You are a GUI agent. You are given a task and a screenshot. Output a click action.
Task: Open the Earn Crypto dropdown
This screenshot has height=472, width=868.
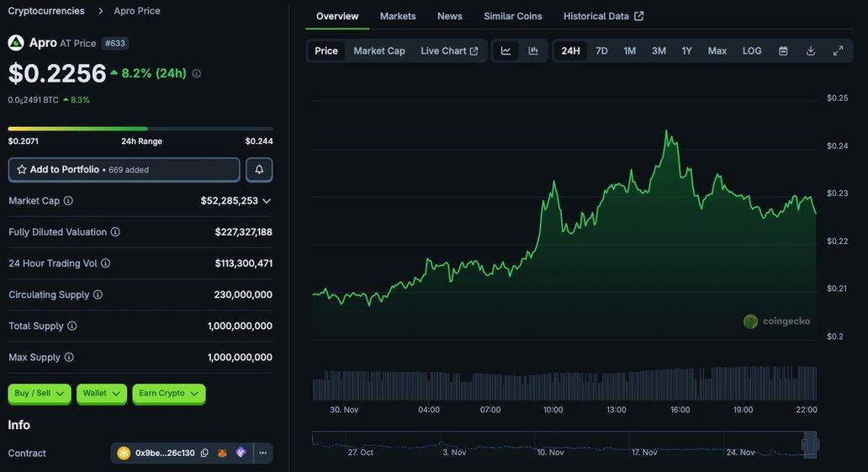pyautogui.click(x=168, y=393)
